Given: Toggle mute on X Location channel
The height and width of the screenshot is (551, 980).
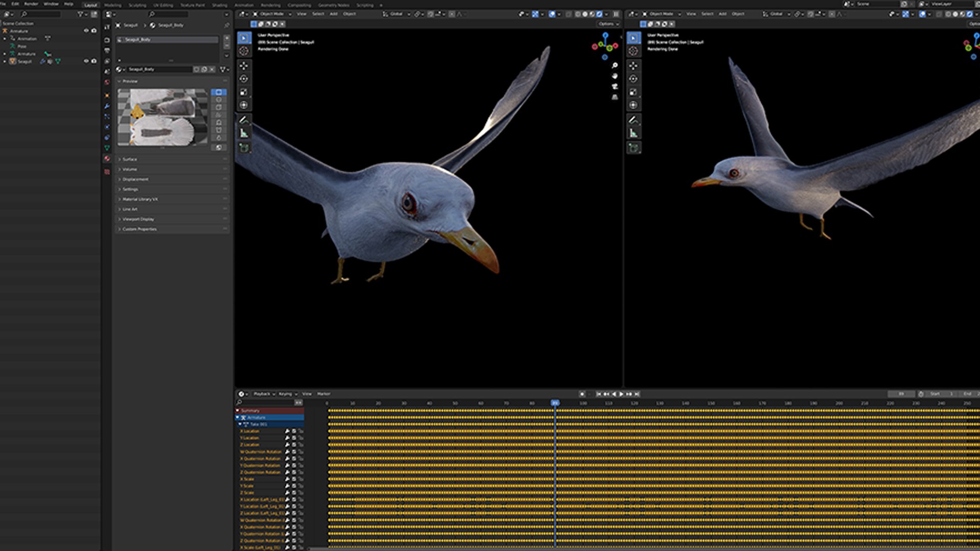Looking at the screenshot, I should [x=294, y=431].
